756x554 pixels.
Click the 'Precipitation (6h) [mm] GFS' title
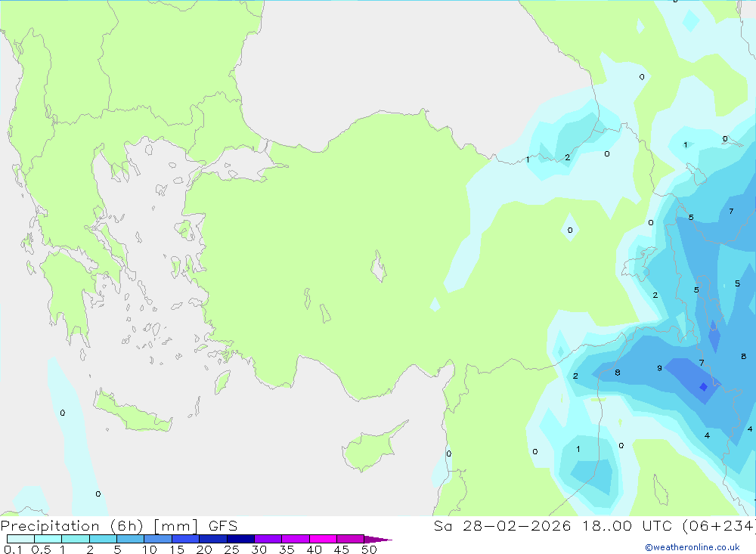click(119, 525)
